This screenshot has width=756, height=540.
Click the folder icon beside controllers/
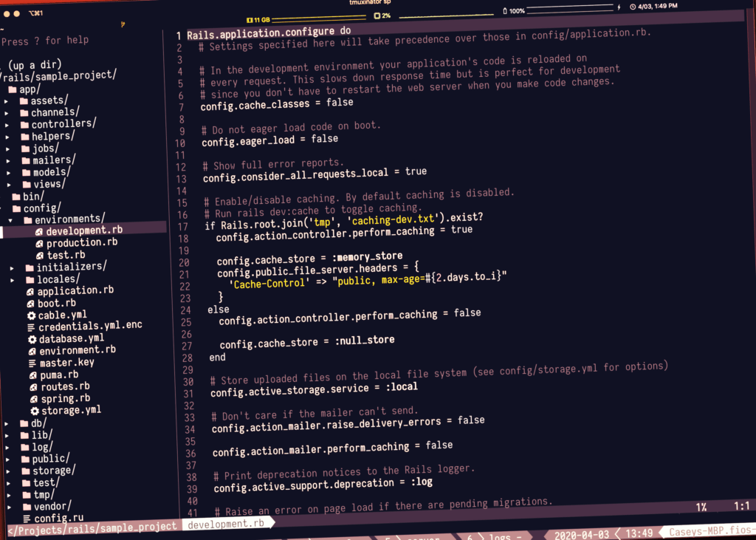pos(24,125)
